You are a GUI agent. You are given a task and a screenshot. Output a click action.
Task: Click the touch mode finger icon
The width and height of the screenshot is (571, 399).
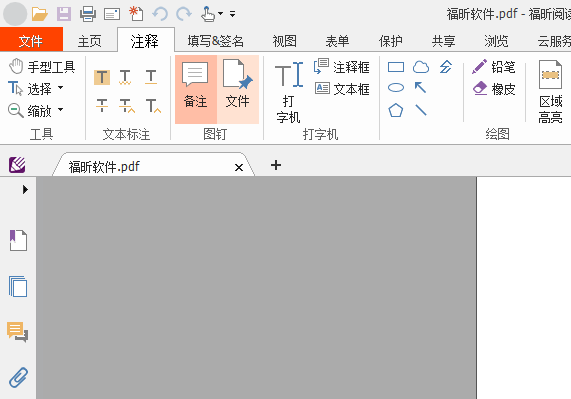208,14
